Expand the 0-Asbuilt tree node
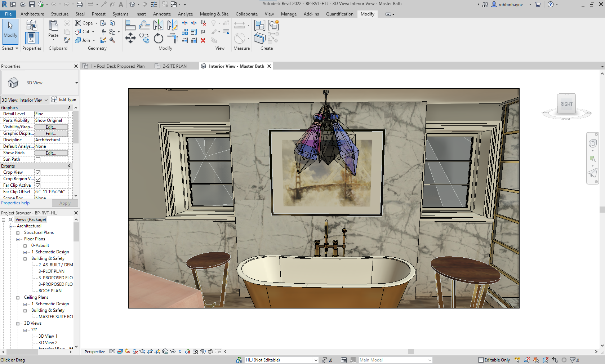Screen dimensions: 605x364 [25, 246]
